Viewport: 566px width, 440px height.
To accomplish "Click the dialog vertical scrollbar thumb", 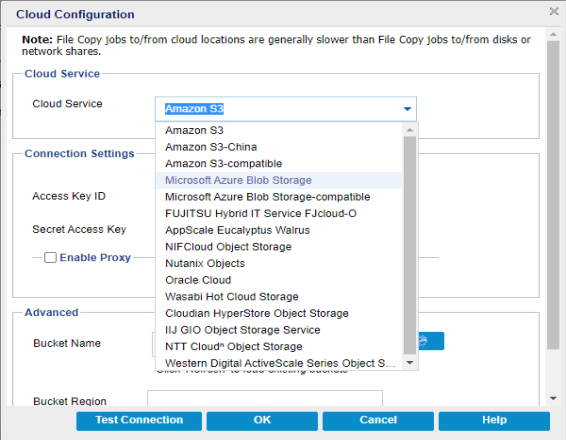I will 553,195.
